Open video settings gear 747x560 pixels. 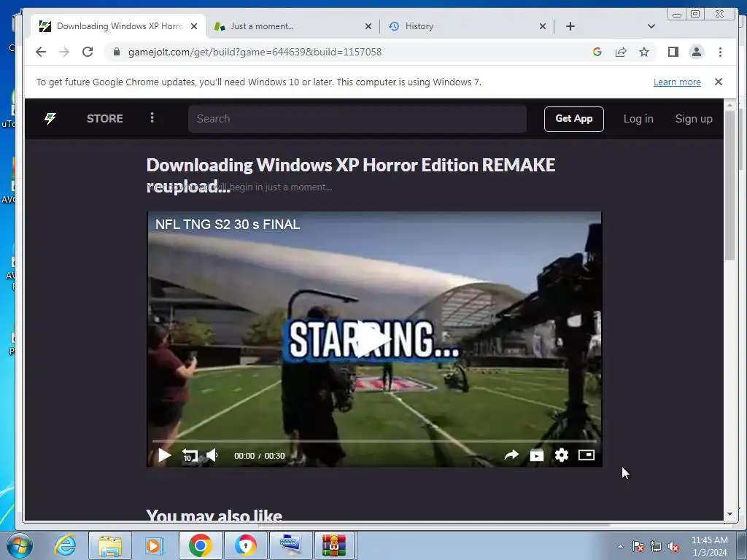point(561,455)
